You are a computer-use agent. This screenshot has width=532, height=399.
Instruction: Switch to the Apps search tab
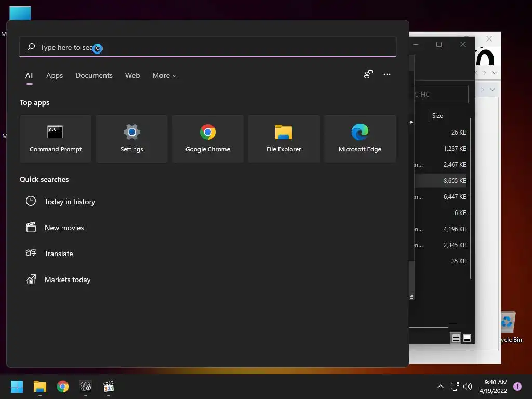click(55, 76)
